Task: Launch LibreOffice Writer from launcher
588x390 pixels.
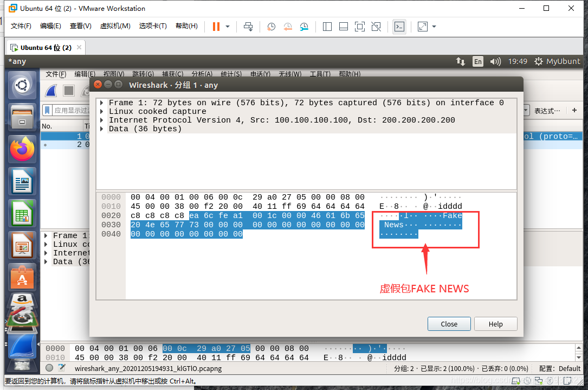Action: coord(22,181)
